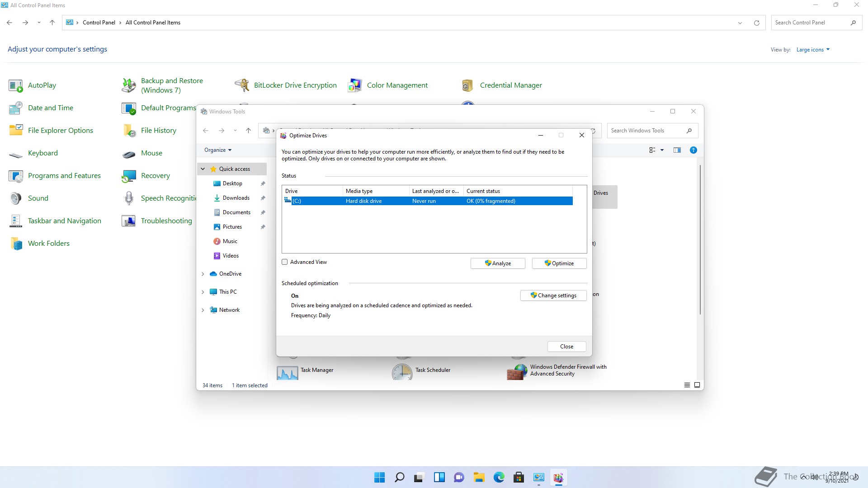Open BitLocker Drive Encryption
The image size is (868, 488).
tap(286, 85)
